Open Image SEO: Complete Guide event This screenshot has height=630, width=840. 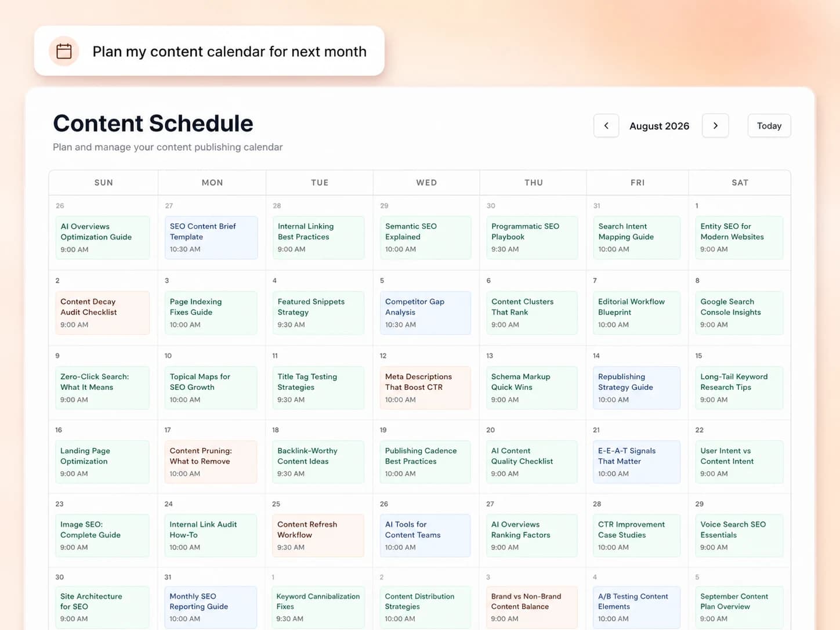click(x=102, y=536)
